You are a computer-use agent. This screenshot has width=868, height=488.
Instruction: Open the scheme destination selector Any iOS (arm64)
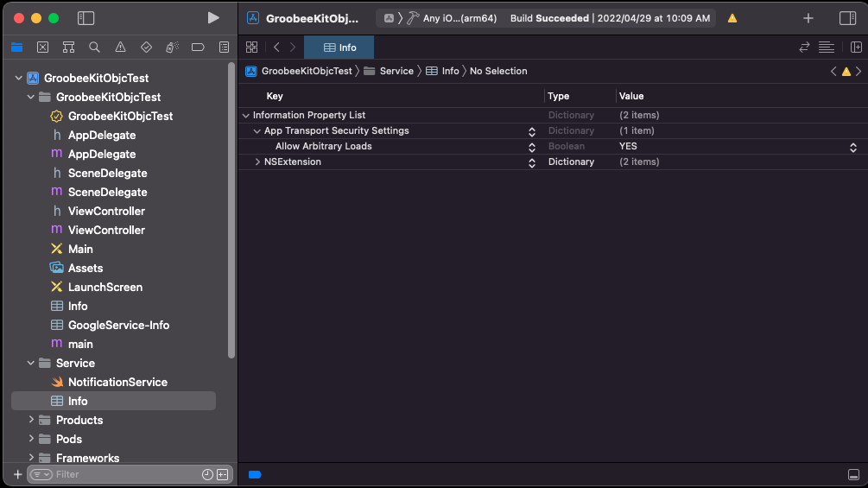pyautogui.click(x=459, y=18)
